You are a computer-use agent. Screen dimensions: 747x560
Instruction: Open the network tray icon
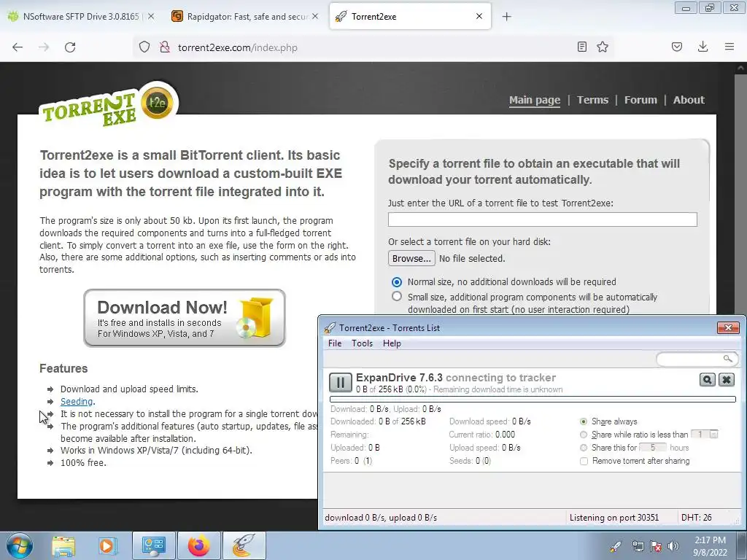pyautogui.click(x=638, y=547)
